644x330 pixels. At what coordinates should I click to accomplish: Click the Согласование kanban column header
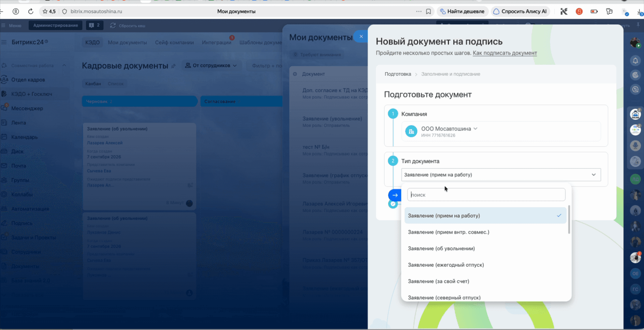[241, 101]
